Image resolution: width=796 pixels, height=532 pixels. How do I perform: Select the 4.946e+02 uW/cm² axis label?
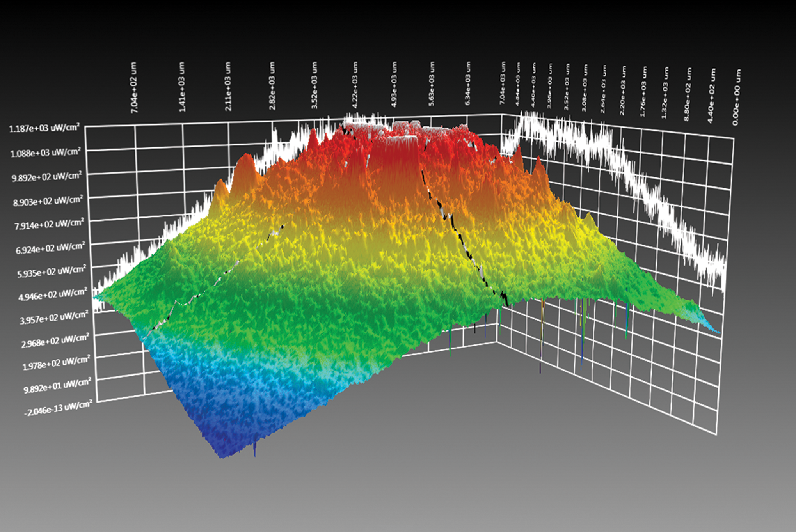coord(52,294)
